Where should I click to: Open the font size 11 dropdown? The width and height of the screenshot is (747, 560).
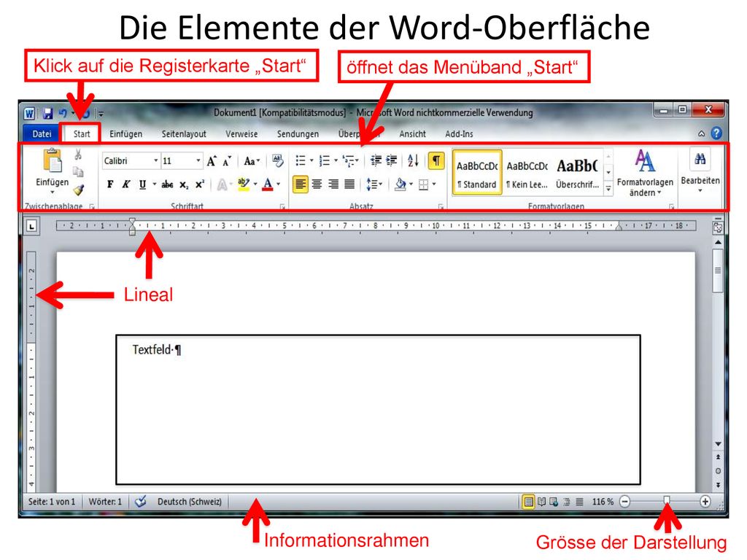coord(198,161)
